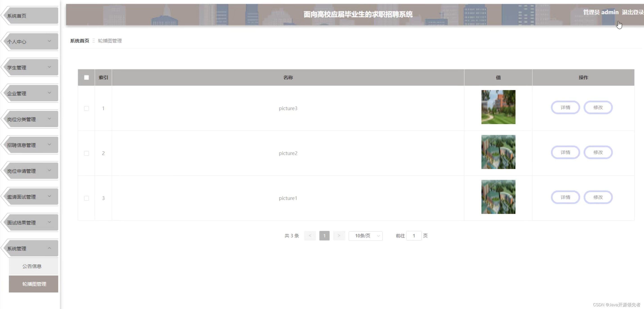Expand the 招聘信息管理 menu chevron

click(50, 145)
